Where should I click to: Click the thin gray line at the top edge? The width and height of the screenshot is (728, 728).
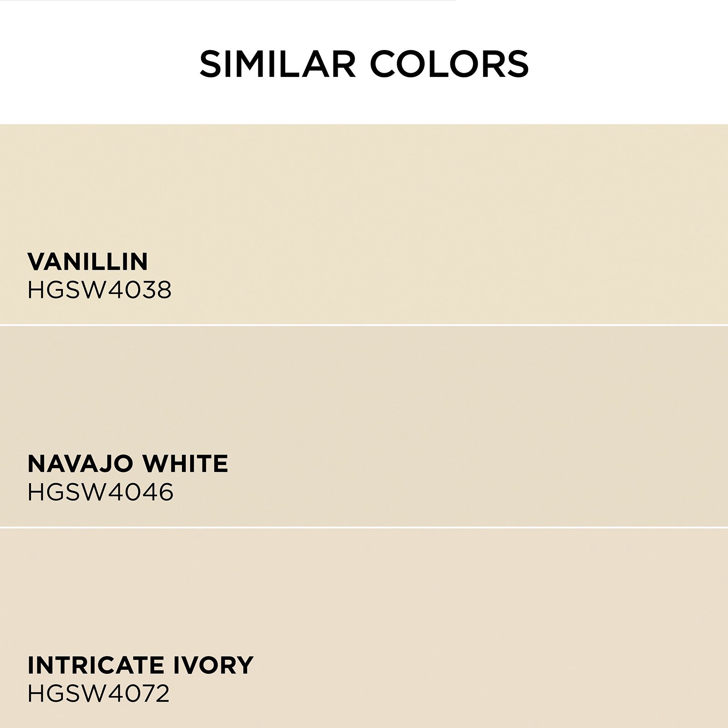pyautogui.click(x=227, y=0)
